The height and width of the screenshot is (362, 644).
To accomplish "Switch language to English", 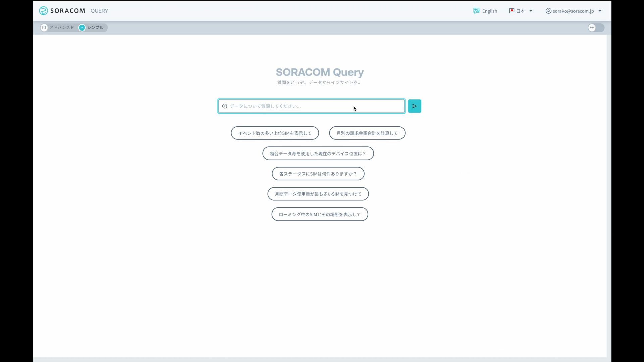I will pos(485,11).
